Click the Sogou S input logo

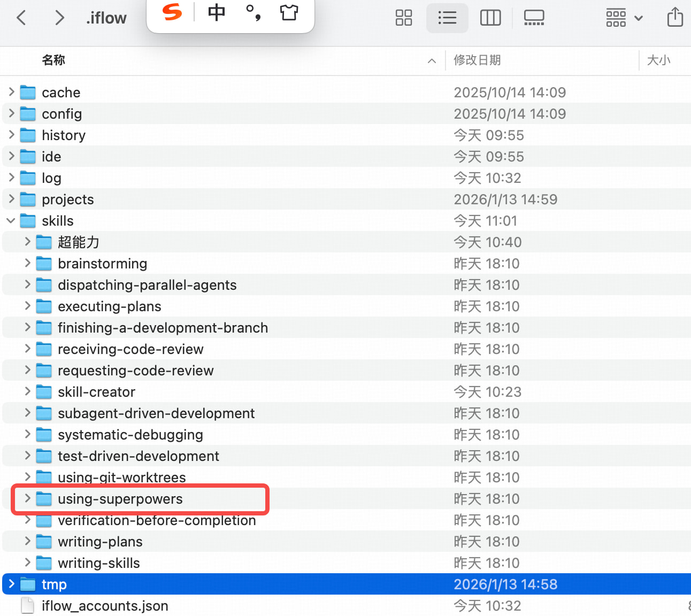click(172, 12)
